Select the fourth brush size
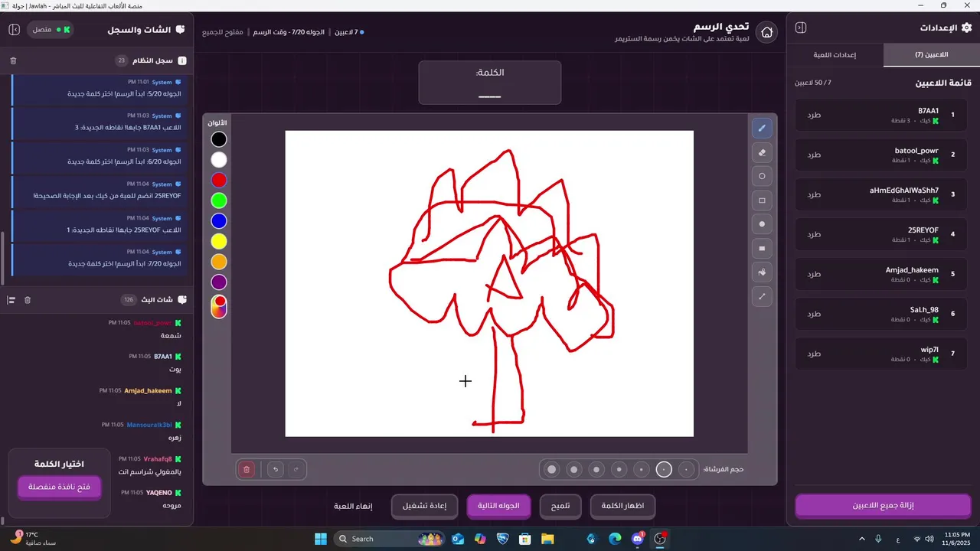The image size is (980, 551). (x=619, y=469)
